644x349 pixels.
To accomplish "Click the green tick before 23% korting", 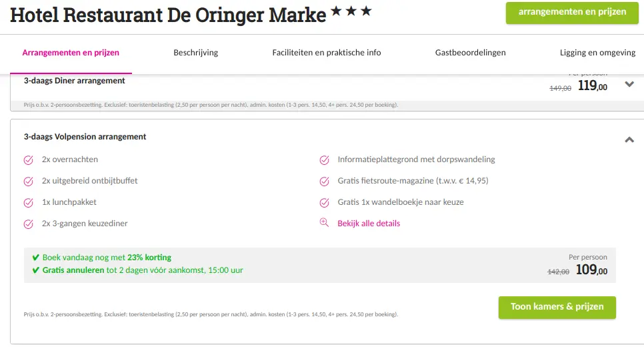I will [36, 258].
